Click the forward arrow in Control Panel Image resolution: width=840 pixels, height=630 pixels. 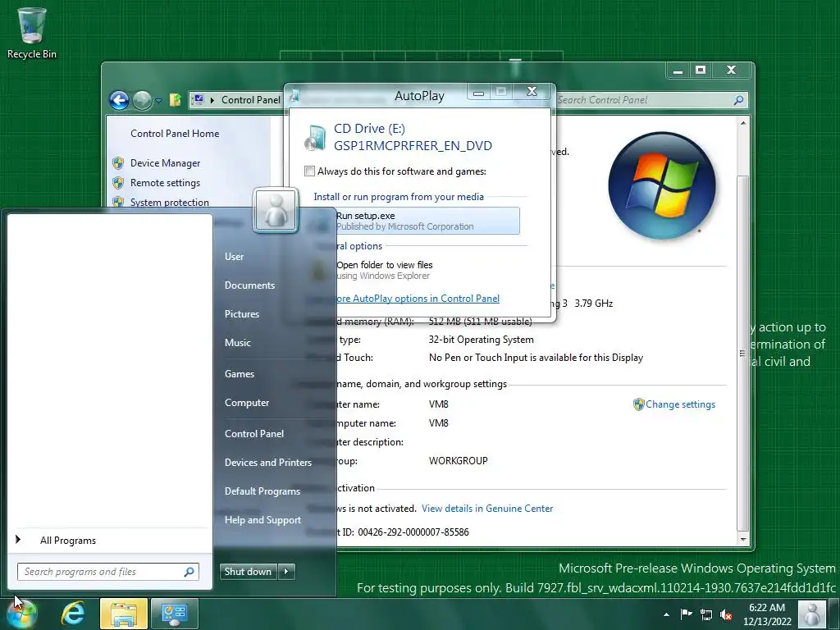pos(142,100)
